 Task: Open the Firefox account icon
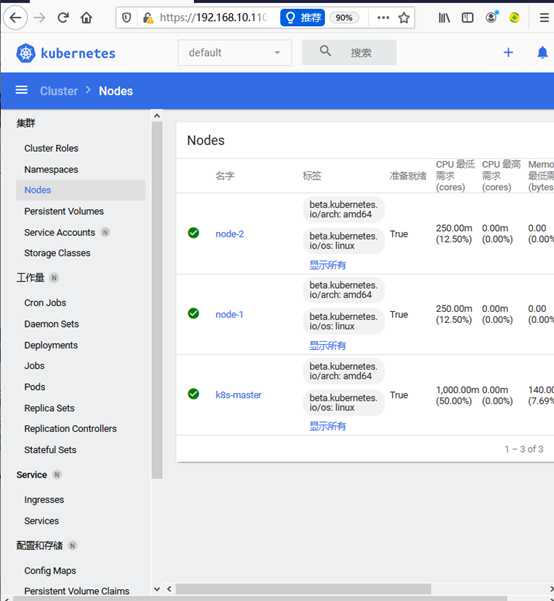point(491,17)
